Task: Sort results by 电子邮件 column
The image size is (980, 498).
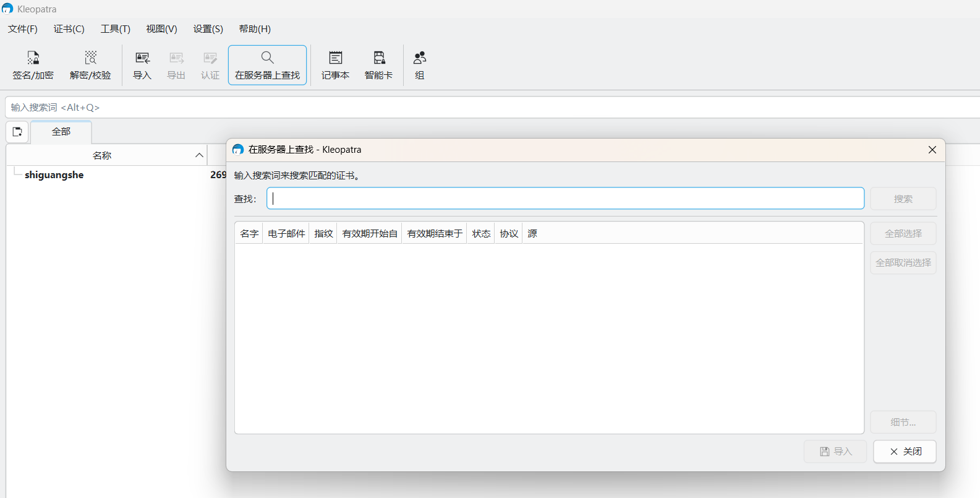Action: (286, 233)
